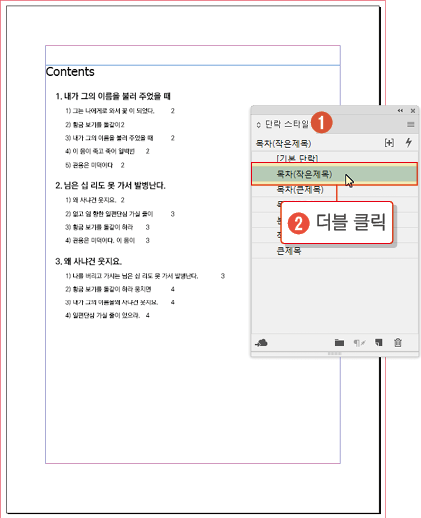Click entry '1) 그는 나에게로 와서 꽃 이 되었다.'
This screenshot has width=421, height=518.
pyautogui.click(x=110, y=111)
